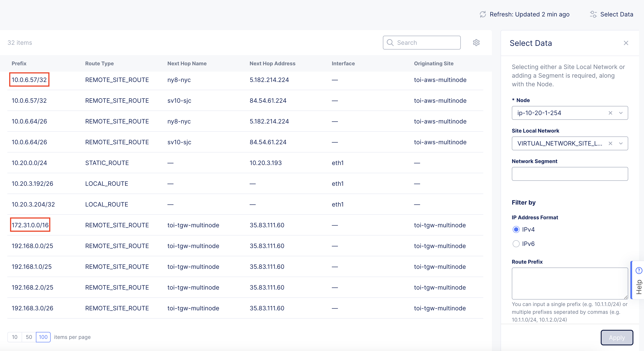Click the Apply button
The image size is (644, 351).
[x=617, y=338]
